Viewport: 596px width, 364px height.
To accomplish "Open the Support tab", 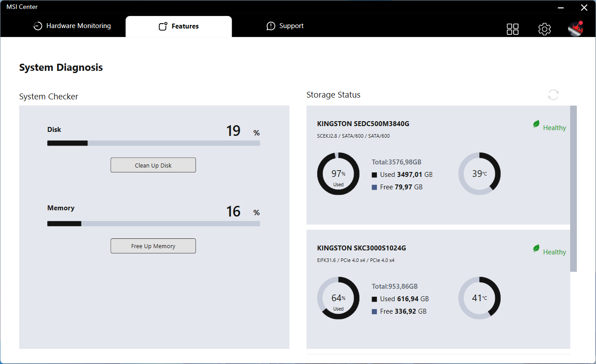I will point(285,26).
